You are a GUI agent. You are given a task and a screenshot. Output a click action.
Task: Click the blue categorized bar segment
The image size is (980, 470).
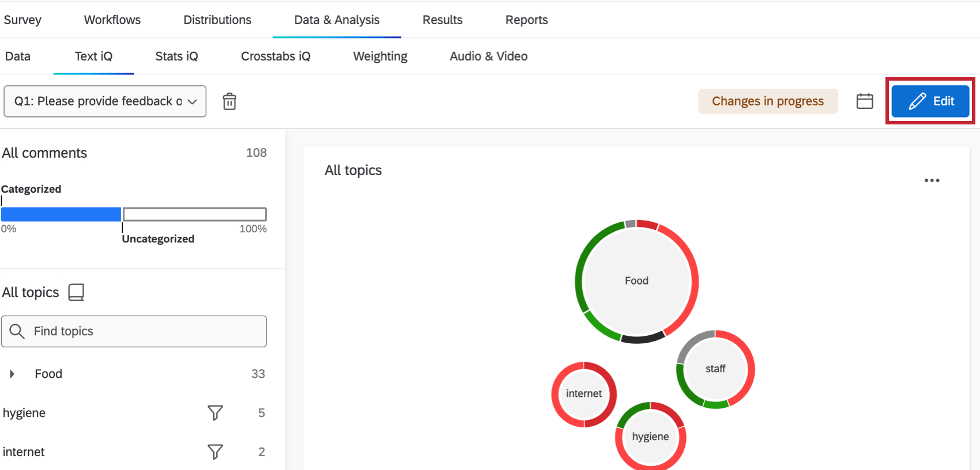(61, 214)
